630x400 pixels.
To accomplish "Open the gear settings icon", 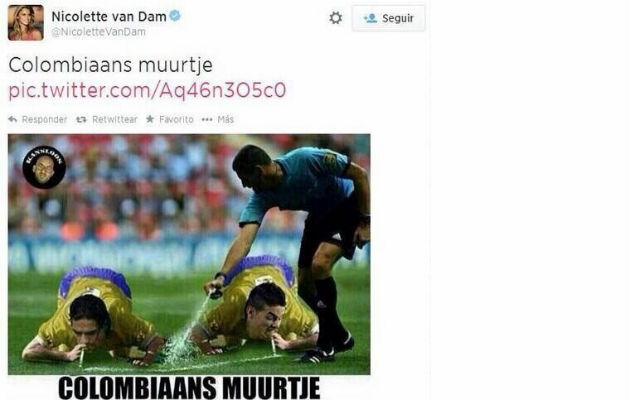I will 335,18.
